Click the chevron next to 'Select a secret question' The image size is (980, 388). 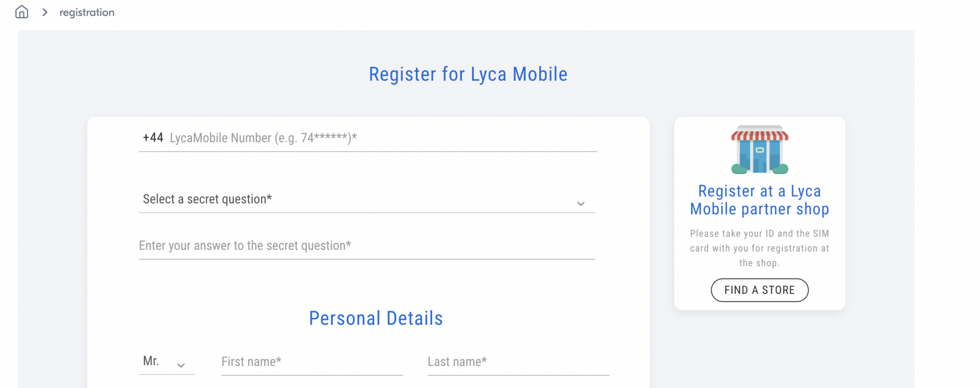point(580,203)
